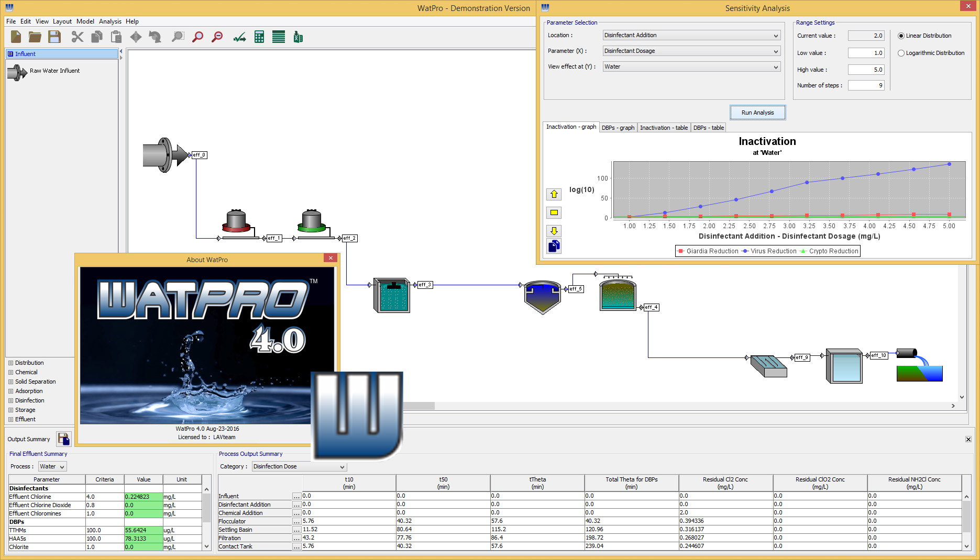Screen dimensions: 980x560
Task: Expand the Disinfection category
Action: click(29, 400)
